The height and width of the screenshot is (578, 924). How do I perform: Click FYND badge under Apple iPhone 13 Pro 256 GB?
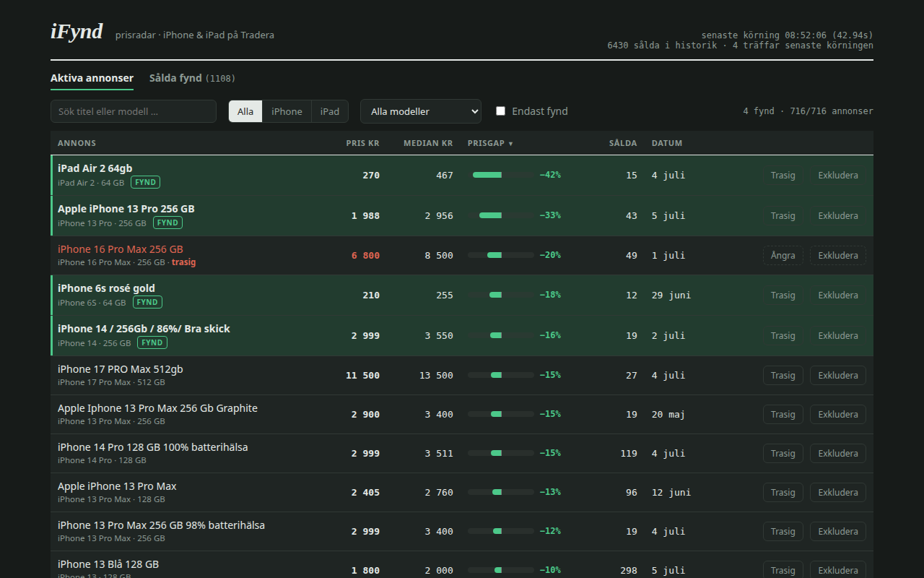coord(167,223)
